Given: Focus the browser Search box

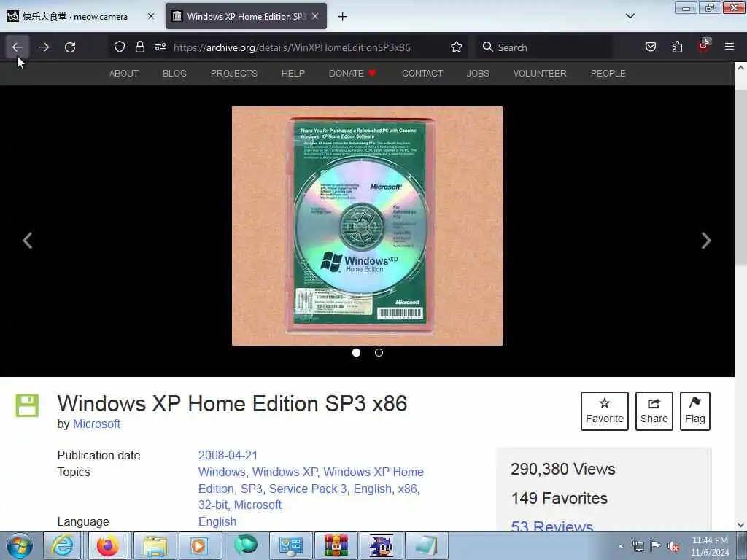Looking at the screenshot, I should click(x=544, y=47).
